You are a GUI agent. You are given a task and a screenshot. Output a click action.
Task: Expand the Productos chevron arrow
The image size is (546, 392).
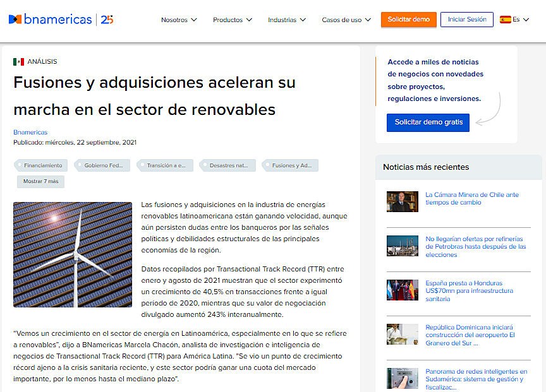coord(249,20)
